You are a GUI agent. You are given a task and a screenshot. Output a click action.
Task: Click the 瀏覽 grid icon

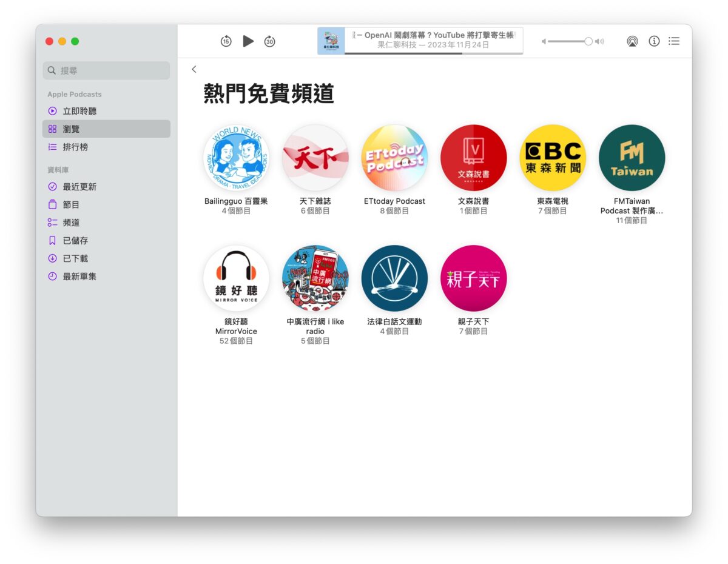(52, 129)
